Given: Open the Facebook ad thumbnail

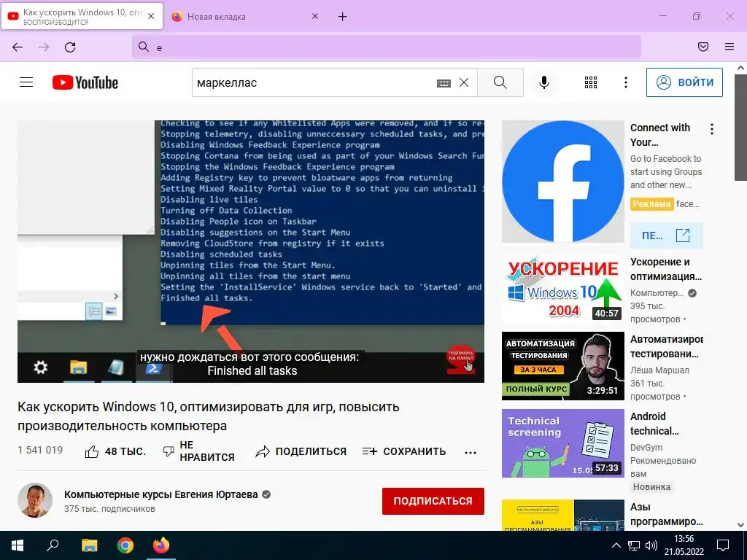Looking at the screenshot, I should pyautogui.click(x=562, y=181).
